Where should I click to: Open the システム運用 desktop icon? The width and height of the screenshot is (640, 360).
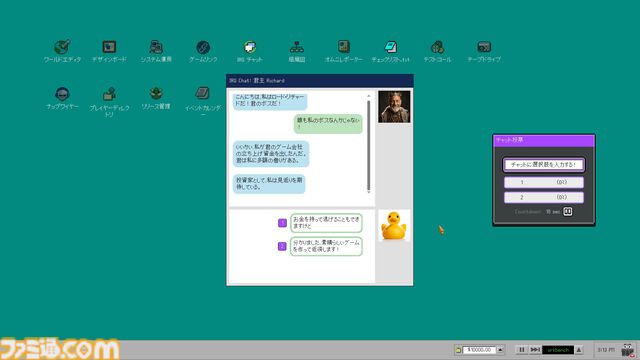point(156,51)
